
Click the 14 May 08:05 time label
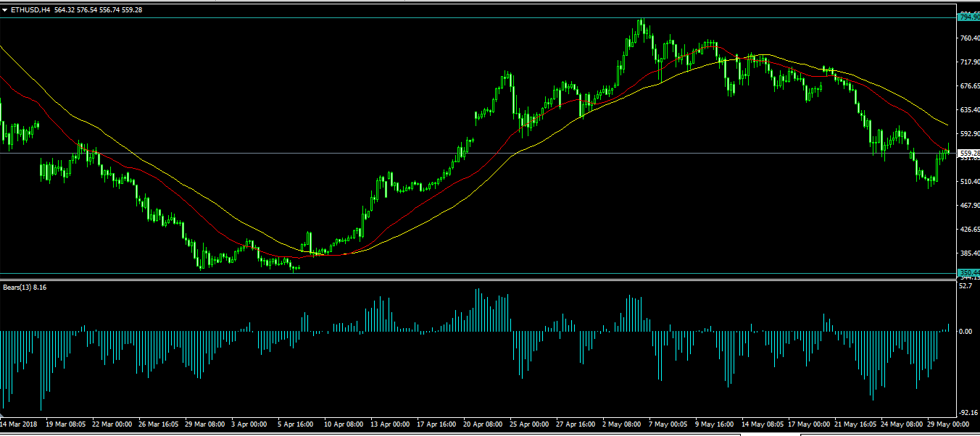point(763,424)
